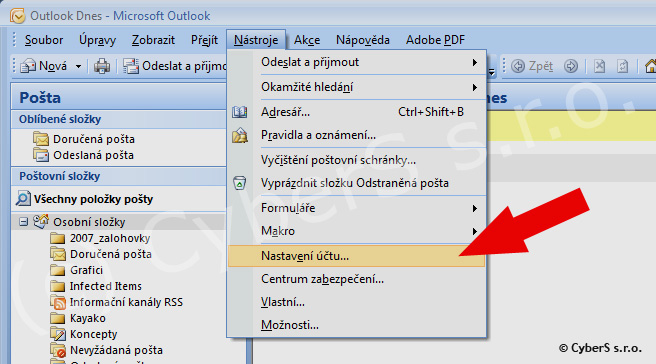Click the Print icon in toolbar
656x364 pixels.
(102, 66)
